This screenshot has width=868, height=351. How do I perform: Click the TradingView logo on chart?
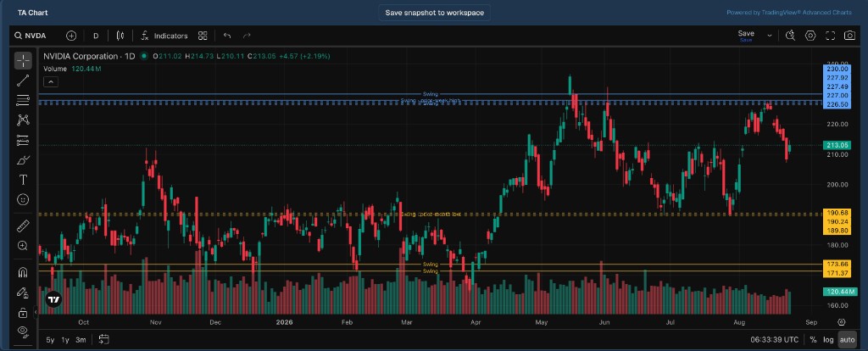coord(53,299)
